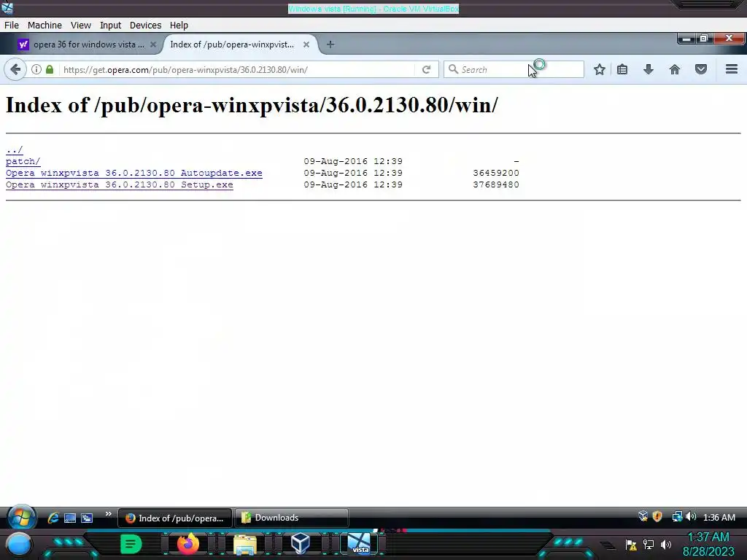Open File Explorer on host taskbar
Screen dimensions: 747x560
tap(244, 544)
